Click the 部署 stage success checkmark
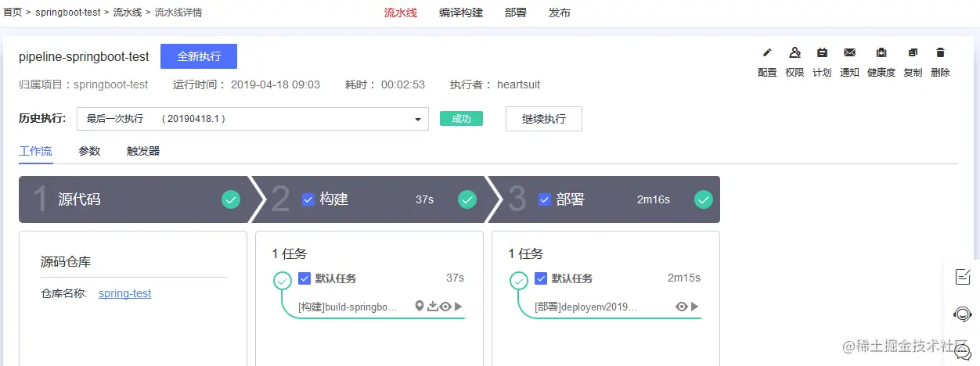This screenshot has height=366, width=980. coord(704,199)
